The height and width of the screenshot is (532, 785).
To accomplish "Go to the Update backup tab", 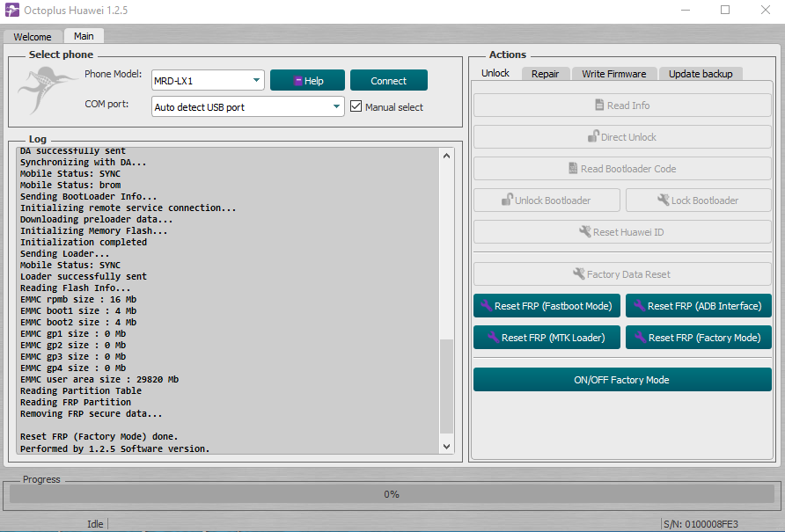I will (x=701, y=74).
